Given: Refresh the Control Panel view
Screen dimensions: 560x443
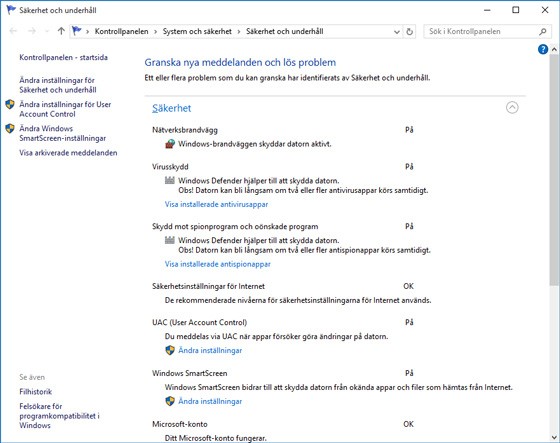Looking at the screenshot, I should tap(409, 31).
